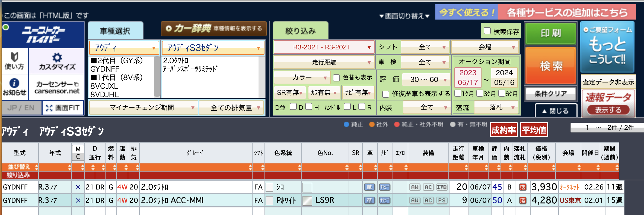Viewport: 644px width, 215px height.
Task: Switch to 車種選択 tab
Action: pyautogui.click(x=115, y=31)
